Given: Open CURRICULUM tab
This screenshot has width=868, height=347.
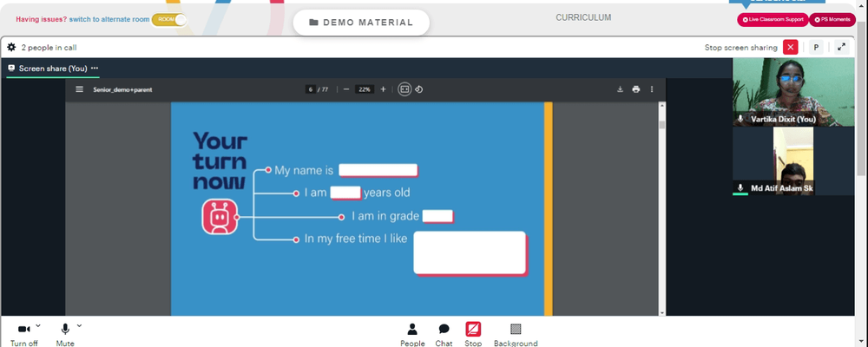Looking at the screenshot, I should click(583, 17).
